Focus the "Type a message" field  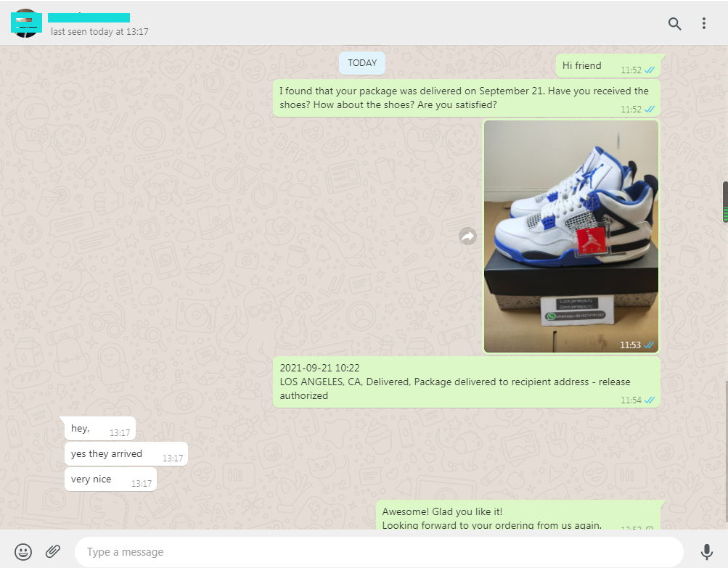[377, 552]
